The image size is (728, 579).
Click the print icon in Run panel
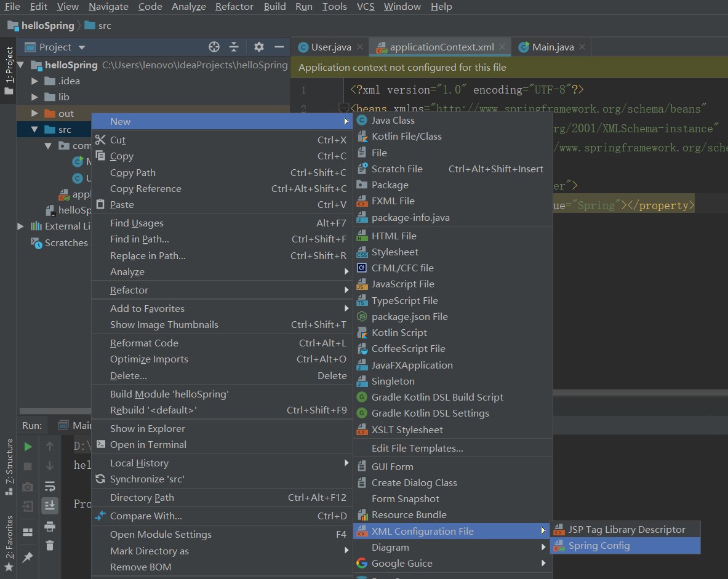coord(50,527)
